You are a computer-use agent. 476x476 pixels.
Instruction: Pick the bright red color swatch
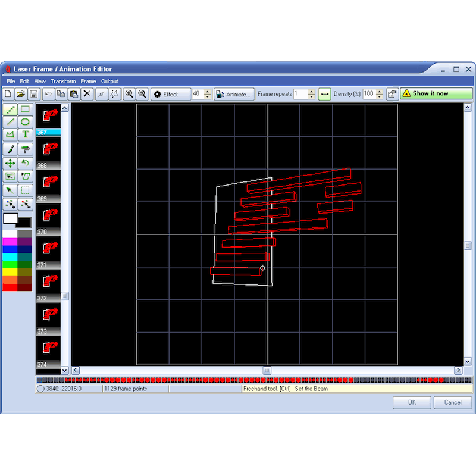tap(10, 287)
